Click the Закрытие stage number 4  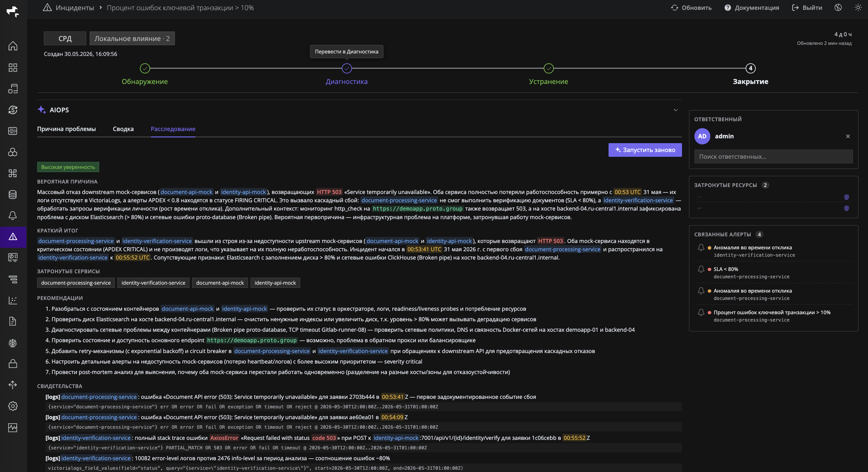click(750, 68)
